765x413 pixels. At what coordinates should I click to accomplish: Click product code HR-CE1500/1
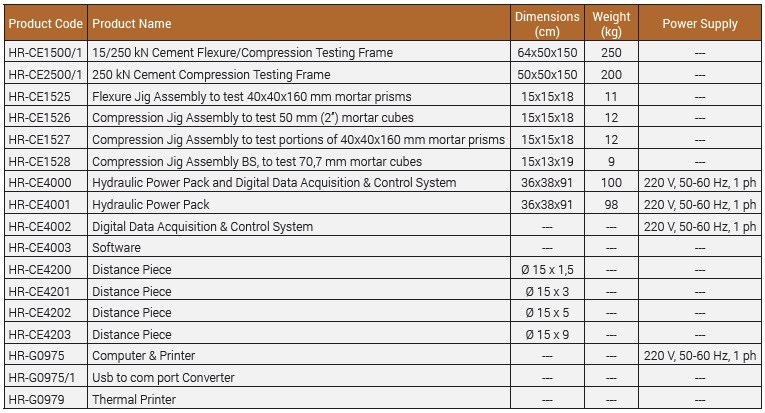(45, 53)
